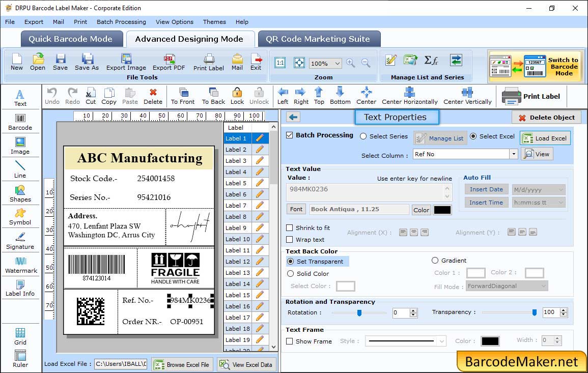Expand the Select Column dropdown

click(x=513, y=154)
